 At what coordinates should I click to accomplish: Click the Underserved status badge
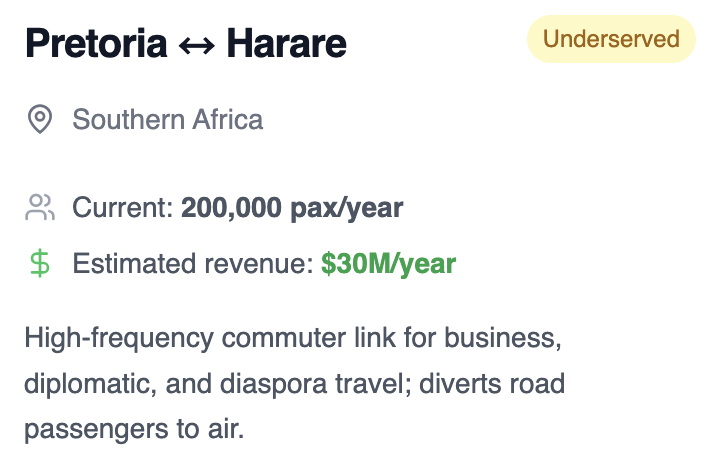pyautogui.click(x=611, y=39)
